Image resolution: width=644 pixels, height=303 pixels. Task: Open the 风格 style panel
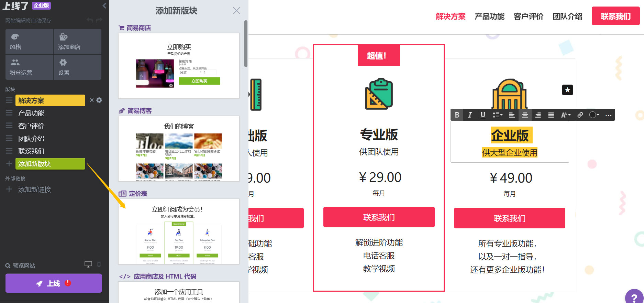[29, 41]
